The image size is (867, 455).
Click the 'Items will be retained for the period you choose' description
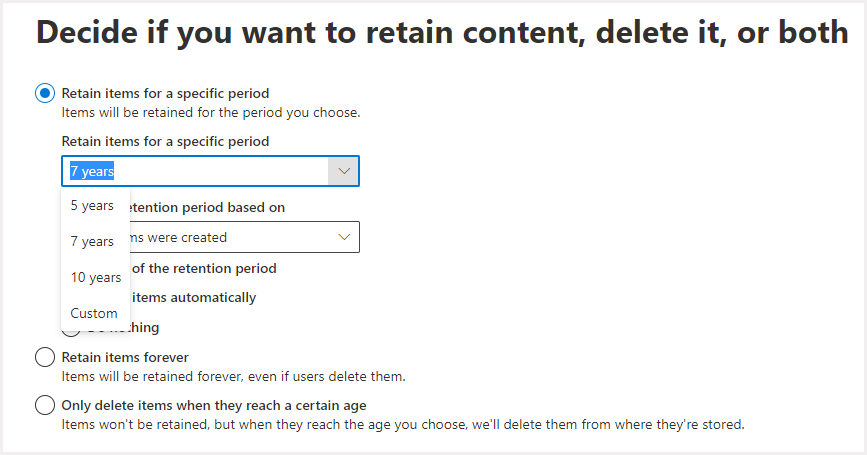pos(210,113)
